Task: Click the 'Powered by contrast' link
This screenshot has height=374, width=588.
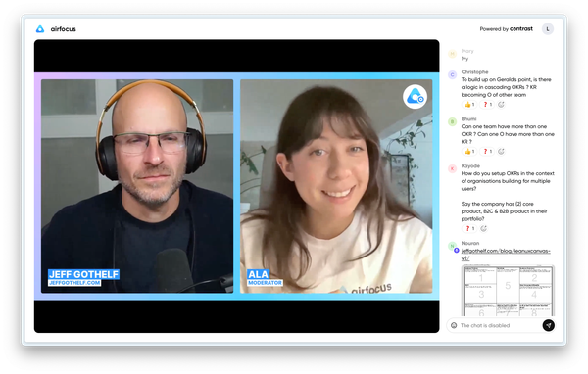Action: pyautogui.click(x=507, y=29)
